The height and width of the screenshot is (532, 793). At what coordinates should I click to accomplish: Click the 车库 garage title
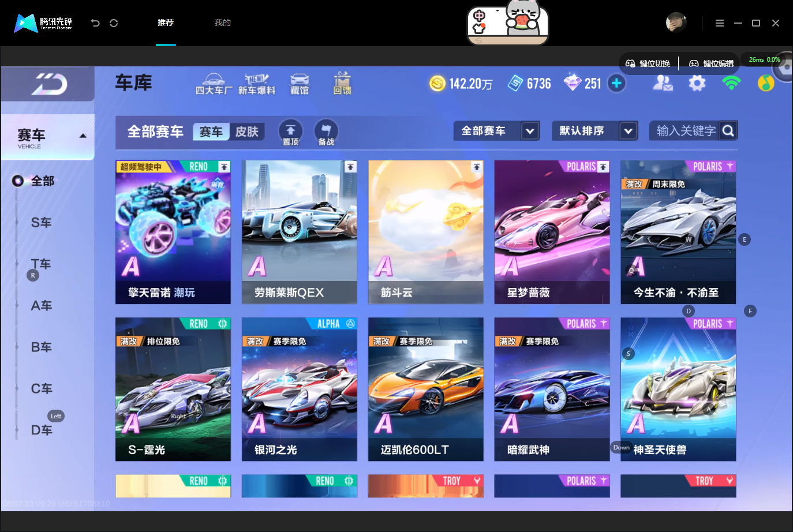click(x=134, y=83)
